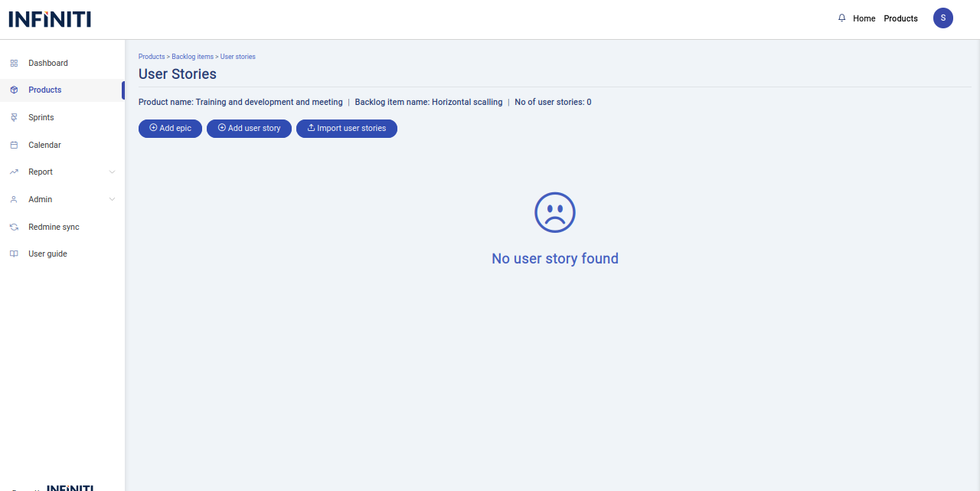
Task: Click the Dashboard grid icon in sidebar
Action: point(14,64)
